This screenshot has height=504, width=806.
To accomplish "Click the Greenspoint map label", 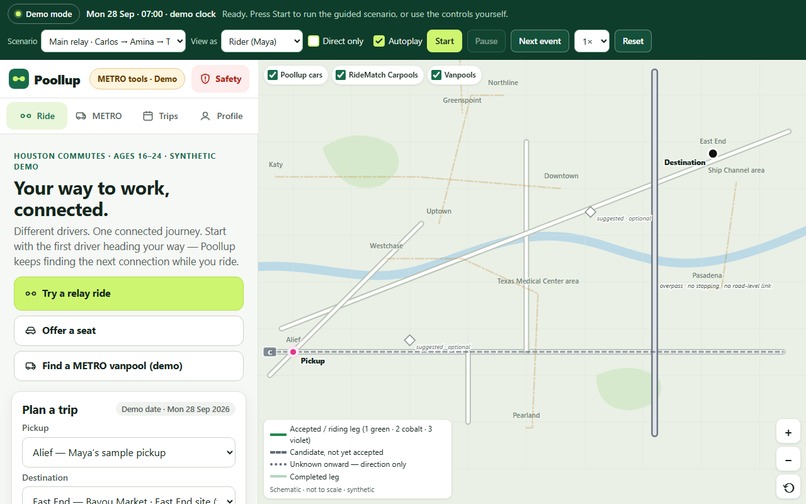I will 462,100.
